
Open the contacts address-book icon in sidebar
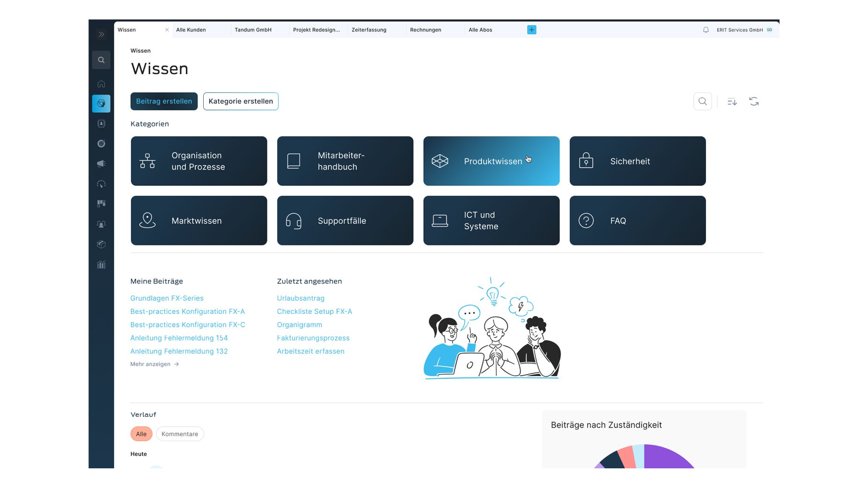[101, 123]
